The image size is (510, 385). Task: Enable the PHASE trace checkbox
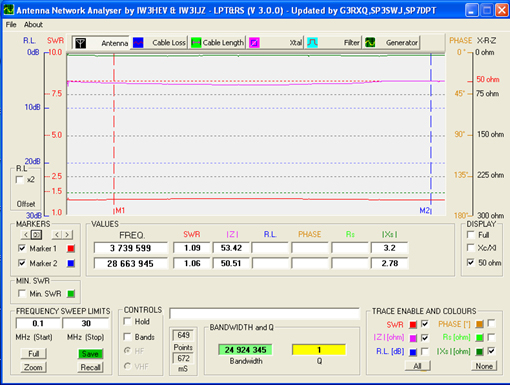pos(491,323)
